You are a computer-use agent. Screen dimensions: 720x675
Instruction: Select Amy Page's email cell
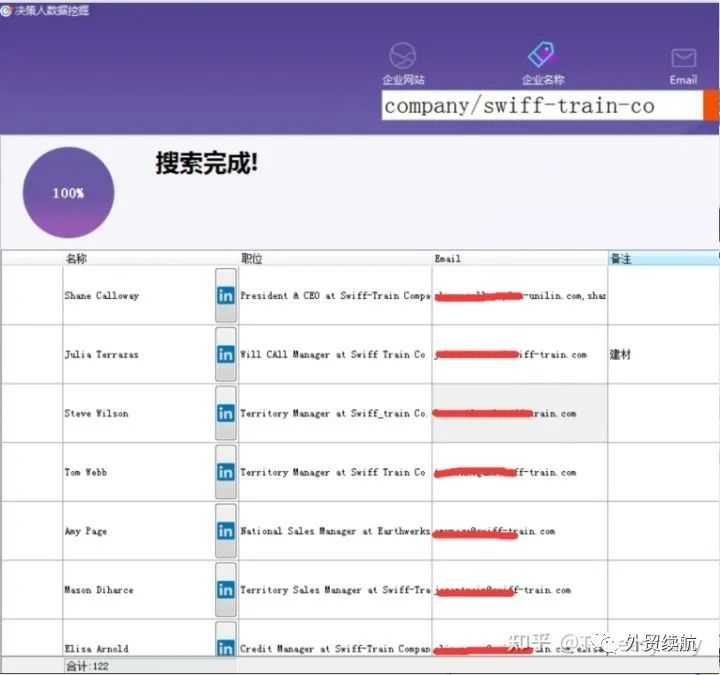click(519, 531)
